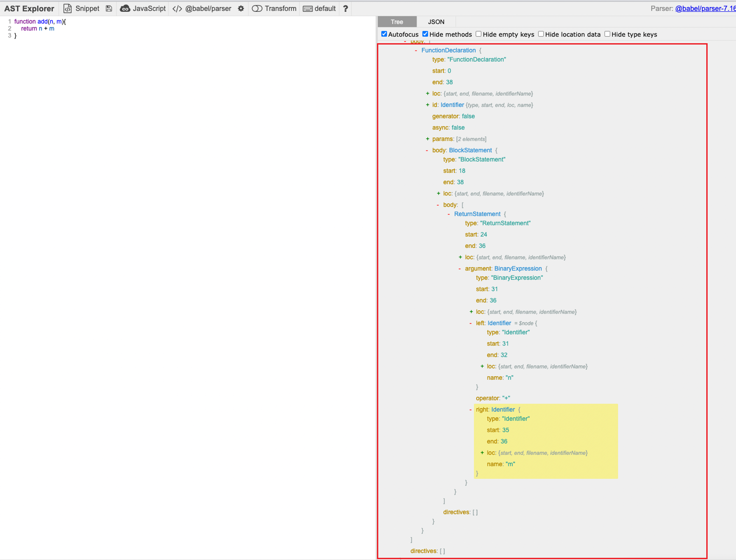The image size is (736, 560).
Task: Click the BinaryExpression label in tree
Action: tap(518, 269)
